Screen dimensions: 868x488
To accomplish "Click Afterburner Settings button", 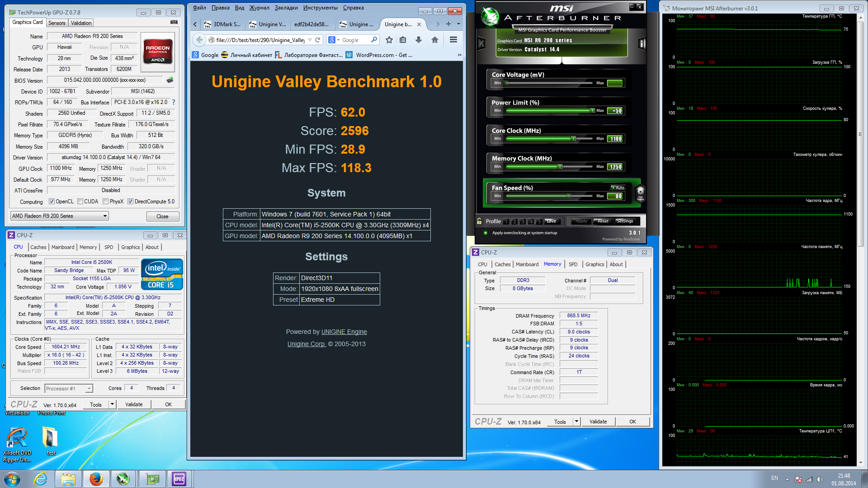I will click(x=625, y=221).
